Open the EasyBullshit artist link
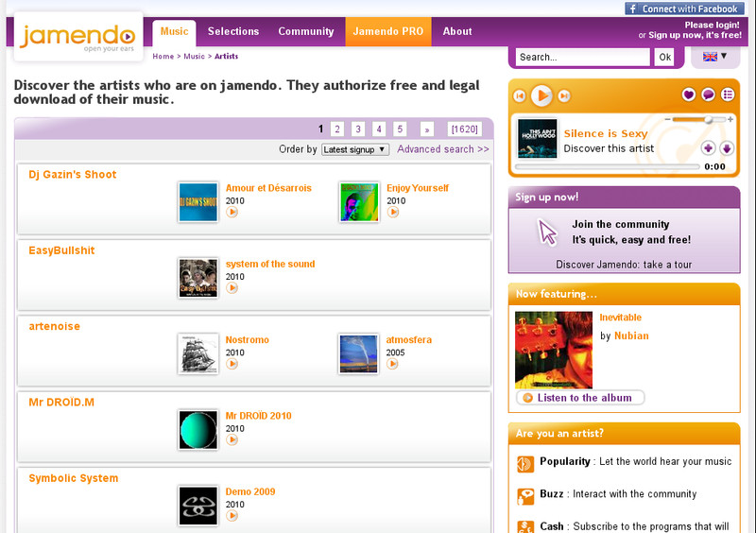This screenshot has height=533, width=756. (x=61, y=250)
